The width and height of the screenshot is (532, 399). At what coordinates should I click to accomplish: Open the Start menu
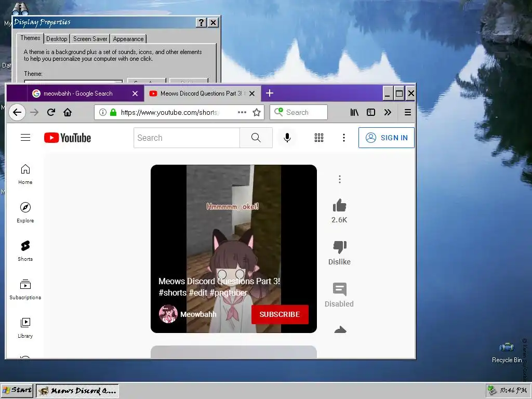(17, 390)
